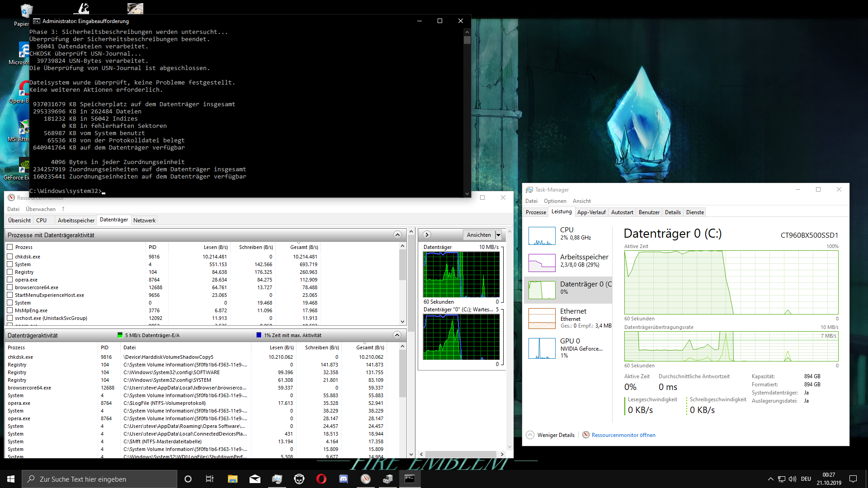Collapse the Datenträgeraktivität section
Image resolution: width=868 pixels, height=488 pixels.
[397, 335]
